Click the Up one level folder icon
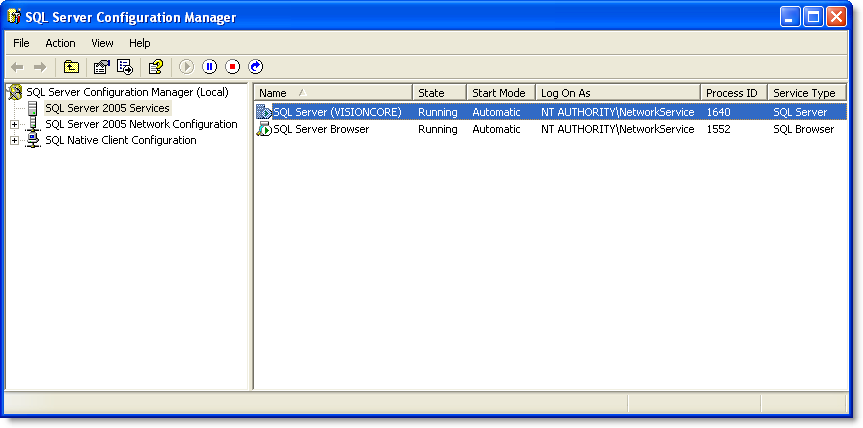This screenshot has width=863, height=428. click(x=72, y=67)
